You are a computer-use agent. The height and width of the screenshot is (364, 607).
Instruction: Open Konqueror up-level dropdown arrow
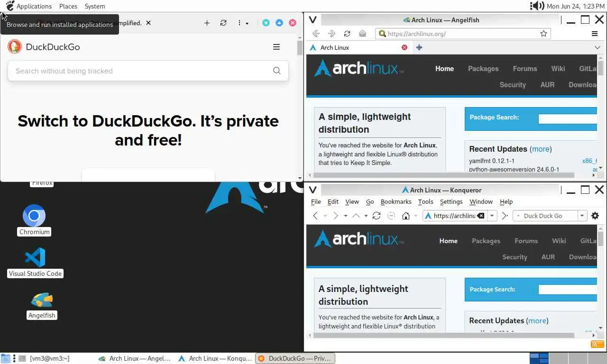click(366, 216)
